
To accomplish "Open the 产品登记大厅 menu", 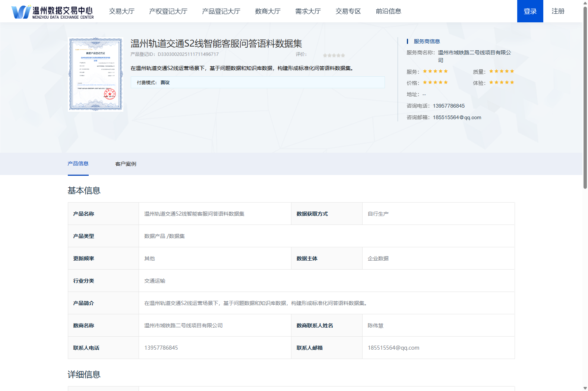I will 221,11.
